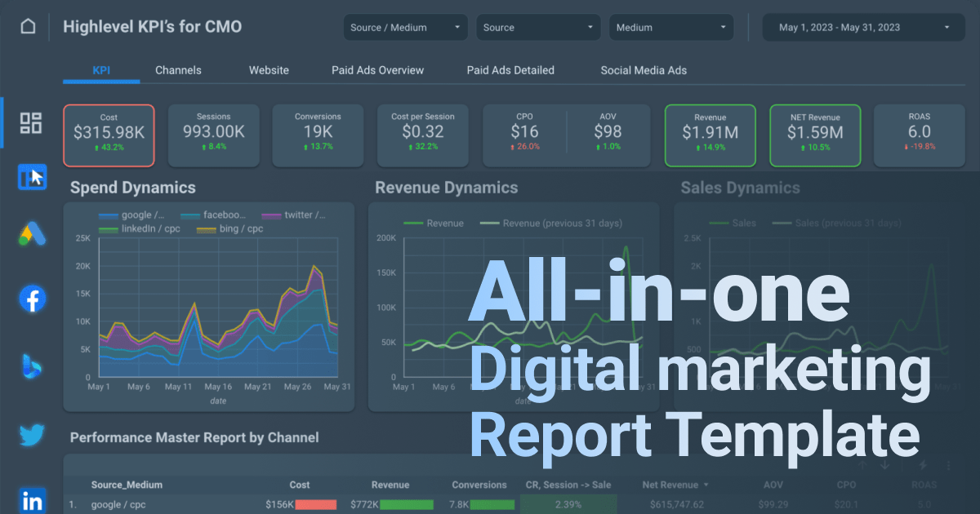Select the KPI tab

click(101, 70)
